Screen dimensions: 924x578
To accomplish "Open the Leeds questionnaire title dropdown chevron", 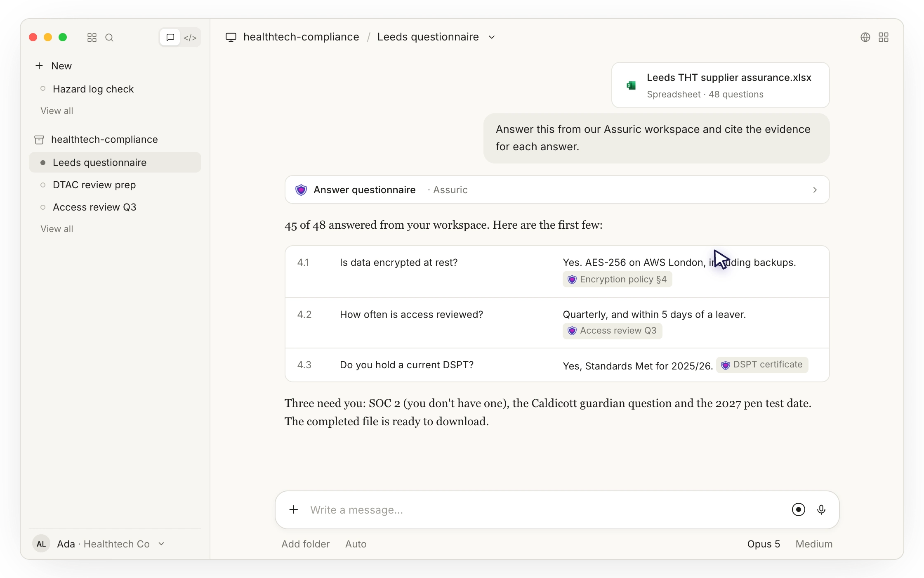I will pos(492,37).
